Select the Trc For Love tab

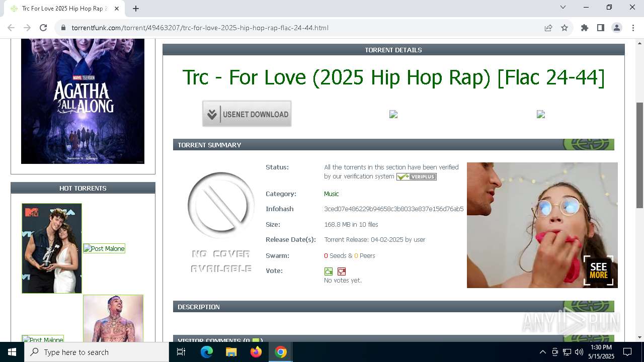(64, 9)
